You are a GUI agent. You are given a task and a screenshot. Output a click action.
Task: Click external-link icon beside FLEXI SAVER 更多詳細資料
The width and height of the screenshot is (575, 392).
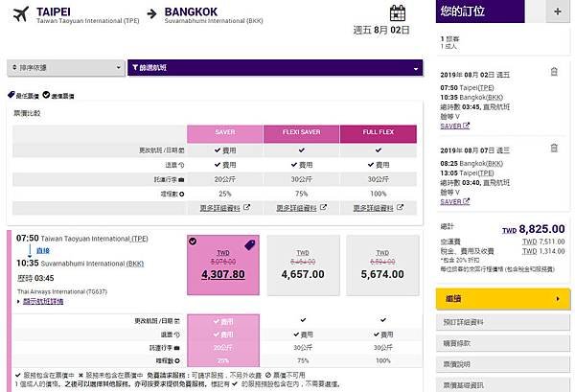click(323, 208)
